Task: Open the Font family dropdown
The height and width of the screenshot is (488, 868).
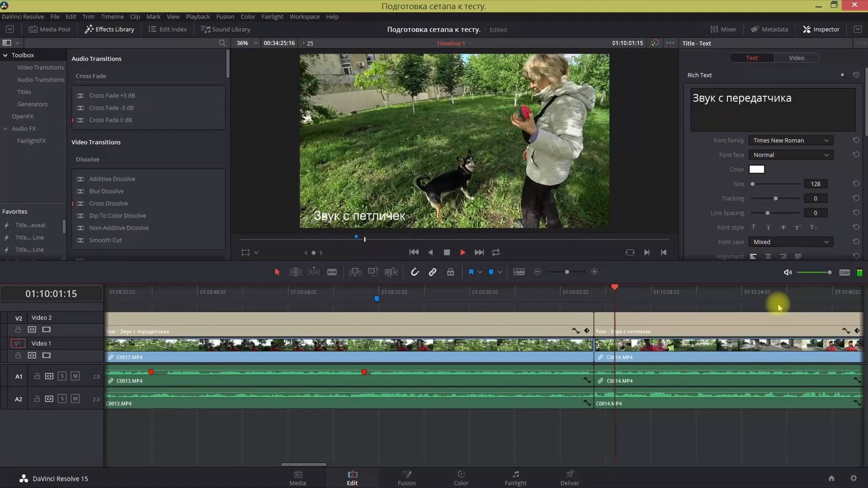Action: [x=791, y=140]
